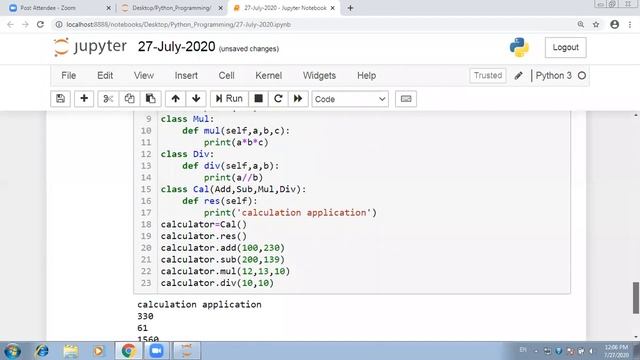Click code line 'print(a//b)'

233,178
